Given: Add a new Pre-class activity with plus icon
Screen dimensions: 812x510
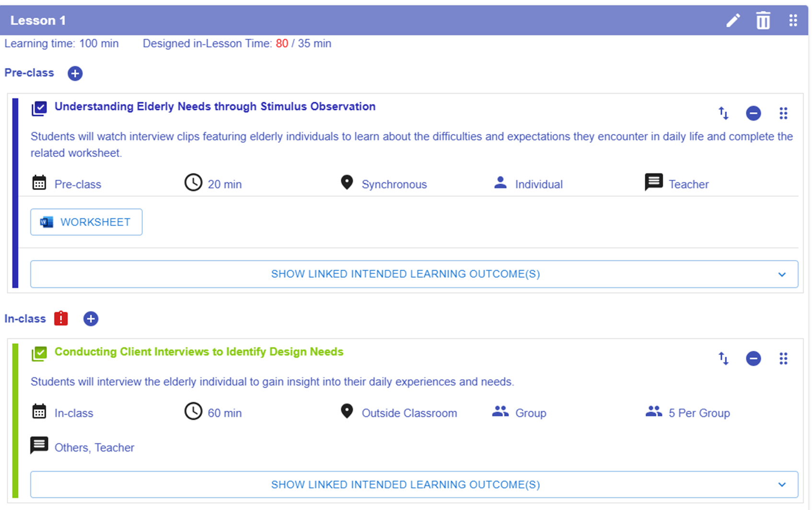Looking at the screenshot, I should (x=75, y=73).
